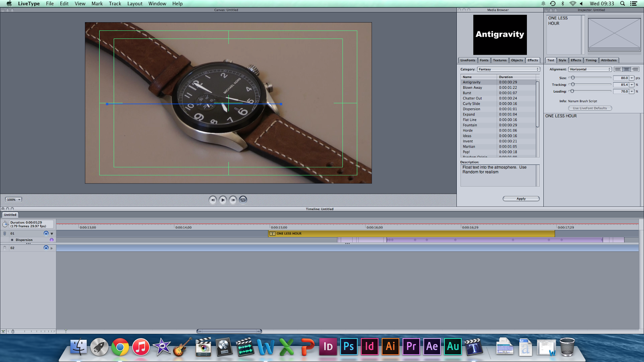This screenshot has height=362, width=644.
Task: Open the Category Fantasy dropdown
Action: [x=508, y=69]
